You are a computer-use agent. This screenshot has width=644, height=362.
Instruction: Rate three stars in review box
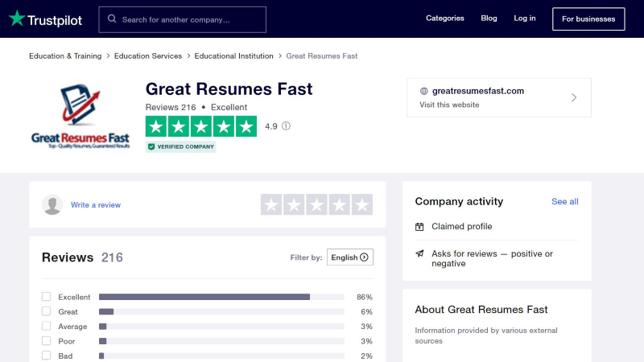coord(316,204)
